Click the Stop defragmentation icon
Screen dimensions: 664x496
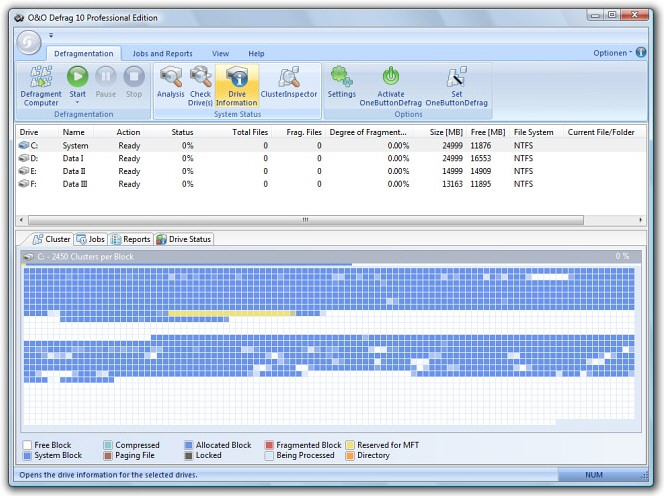134,77
